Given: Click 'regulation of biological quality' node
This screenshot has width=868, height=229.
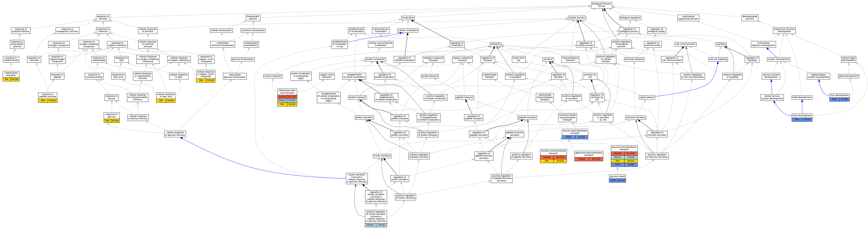Looking at the screenshot, I should point(656,30).
